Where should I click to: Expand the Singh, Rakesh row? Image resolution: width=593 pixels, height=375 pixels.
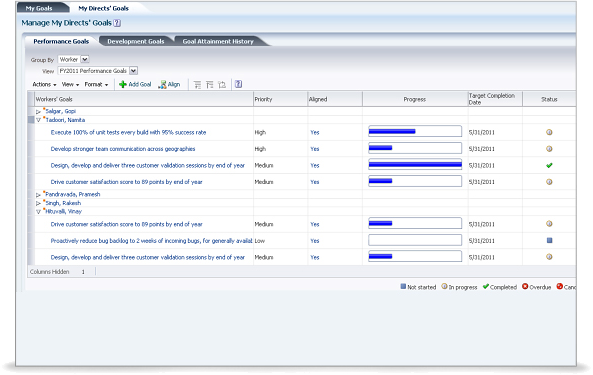coord(38,203)
